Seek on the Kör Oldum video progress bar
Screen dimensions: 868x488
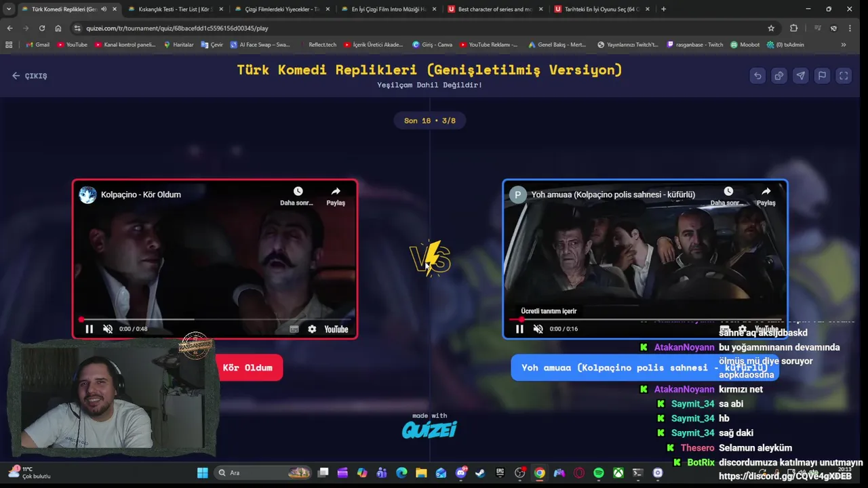tap(215, 319)
